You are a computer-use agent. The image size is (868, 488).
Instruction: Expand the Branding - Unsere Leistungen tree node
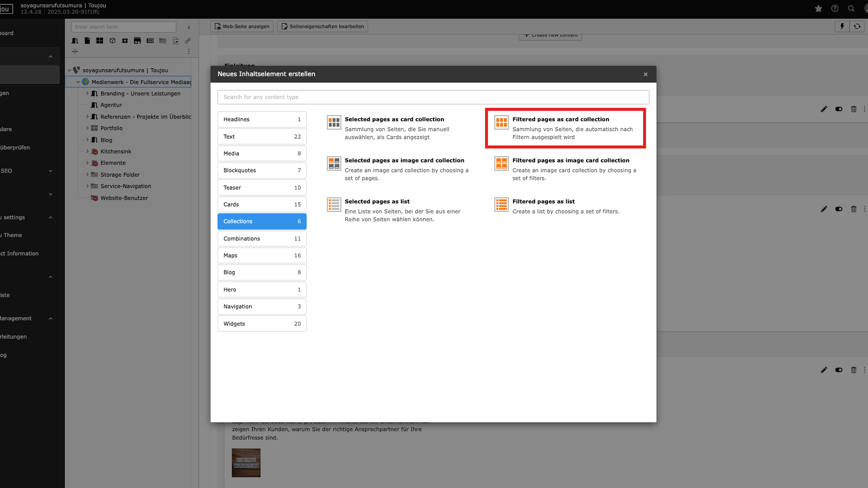click(87, 94)
